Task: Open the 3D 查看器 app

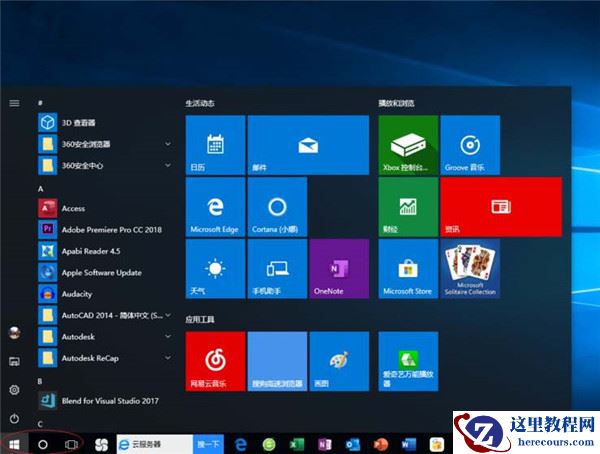Action: (x=103, y=122)
